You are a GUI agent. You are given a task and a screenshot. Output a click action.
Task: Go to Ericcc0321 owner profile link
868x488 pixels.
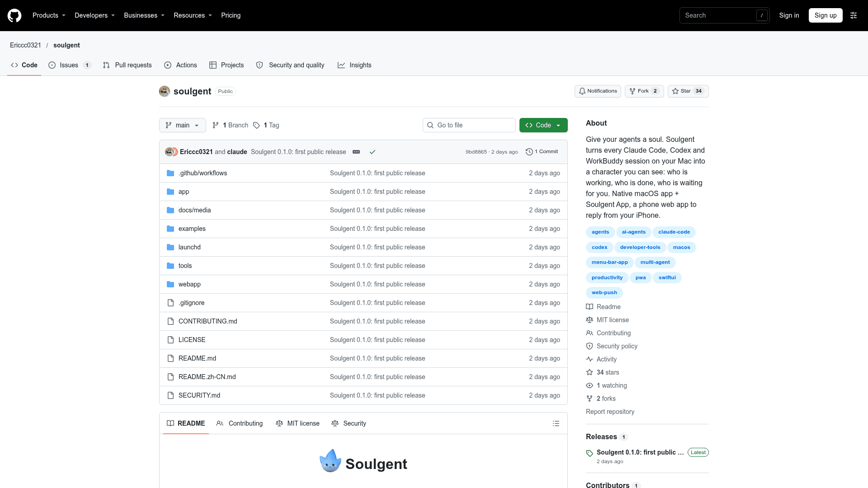pyautogui.click(x=25, y=45)
